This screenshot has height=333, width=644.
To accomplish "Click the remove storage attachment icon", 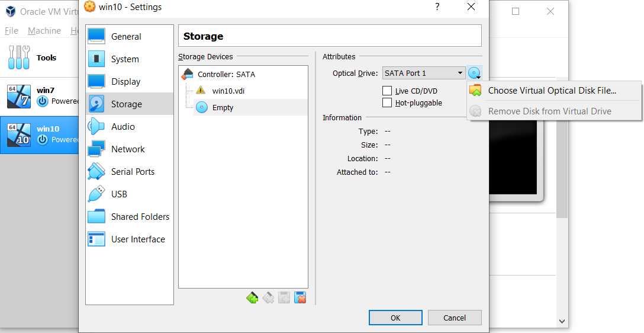I will click(x=300, y=297).
